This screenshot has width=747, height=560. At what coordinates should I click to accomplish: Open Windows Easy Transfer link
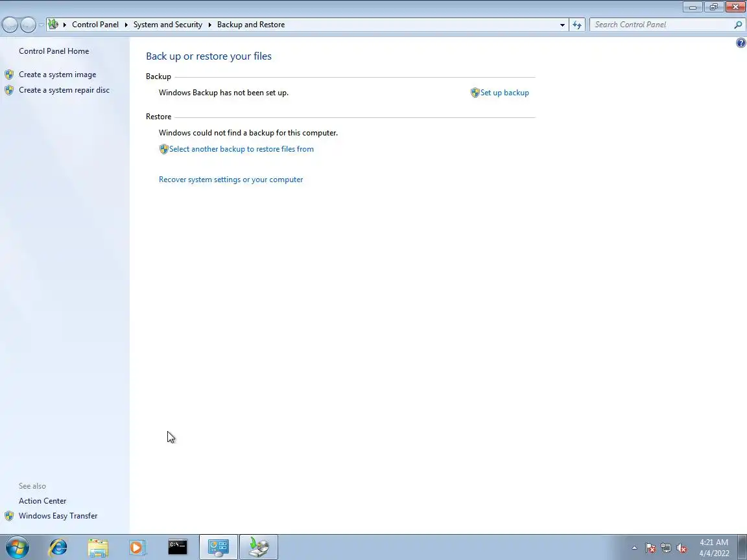click(x=58, y=516)
